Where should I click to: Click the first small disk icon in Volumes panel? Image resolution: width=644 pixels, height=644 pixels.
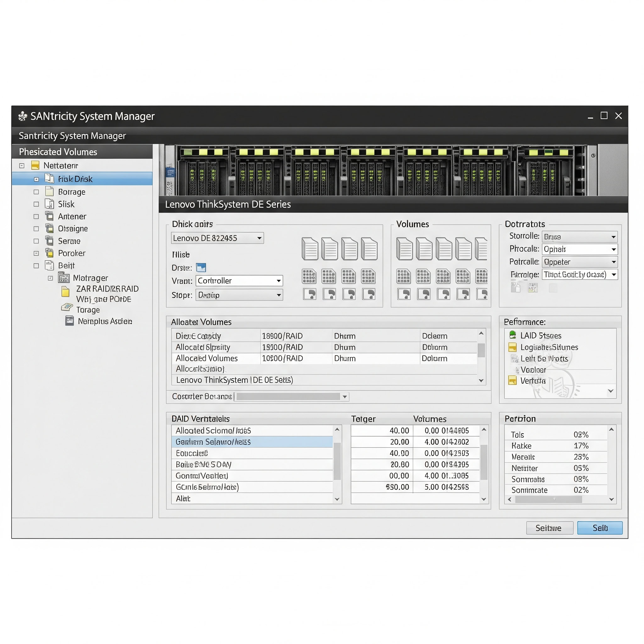(404, 294)
